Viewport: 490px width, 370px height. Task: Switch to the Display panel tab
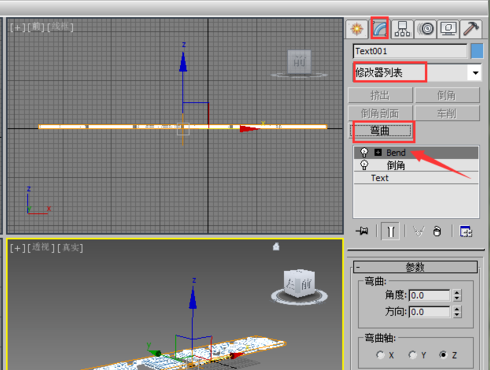[448, 29]
